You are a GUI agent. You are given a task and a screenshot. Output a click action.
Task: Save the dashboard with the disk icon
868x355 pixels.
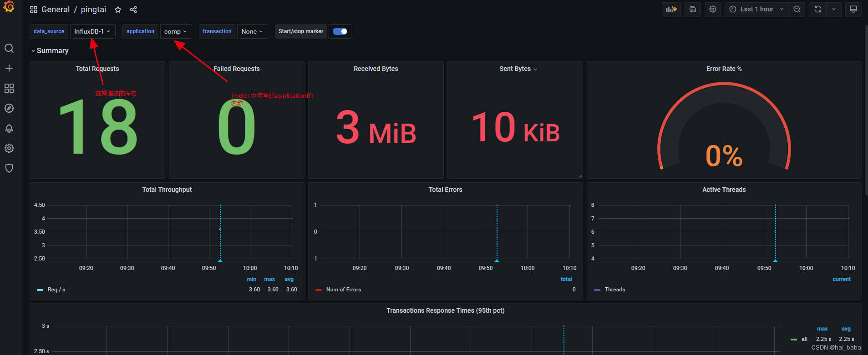click(693, 9)
